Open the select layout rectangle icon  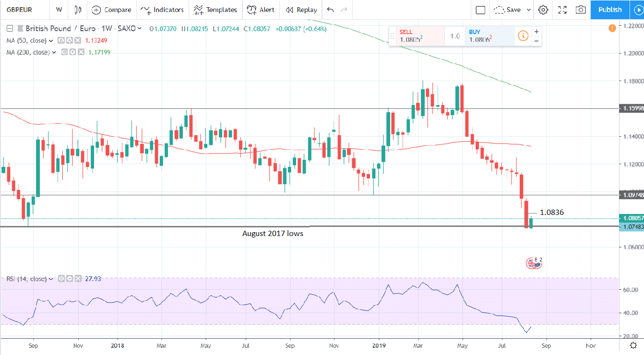tap(480, 10)
